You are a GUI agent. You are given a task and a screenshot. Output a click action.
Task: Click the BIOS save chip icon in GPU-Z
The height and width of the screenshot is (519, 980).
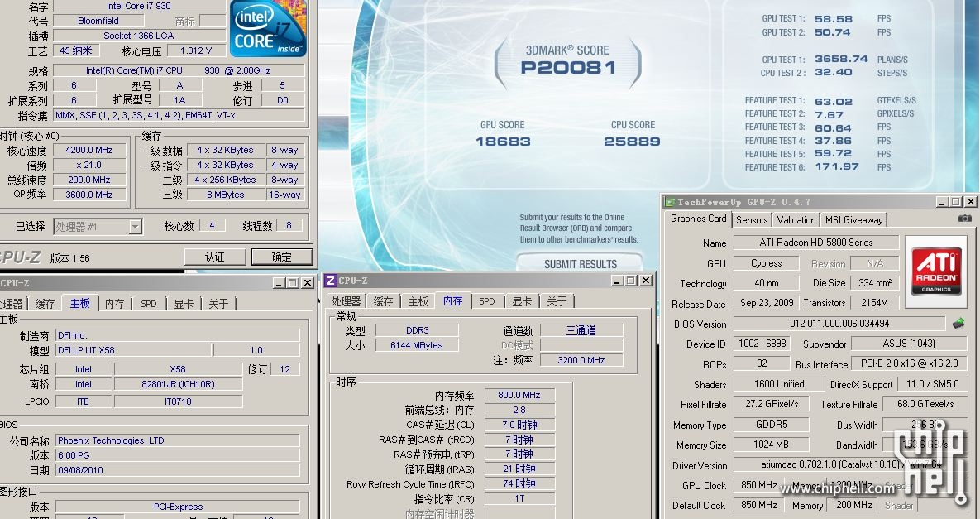coord(958,324)
